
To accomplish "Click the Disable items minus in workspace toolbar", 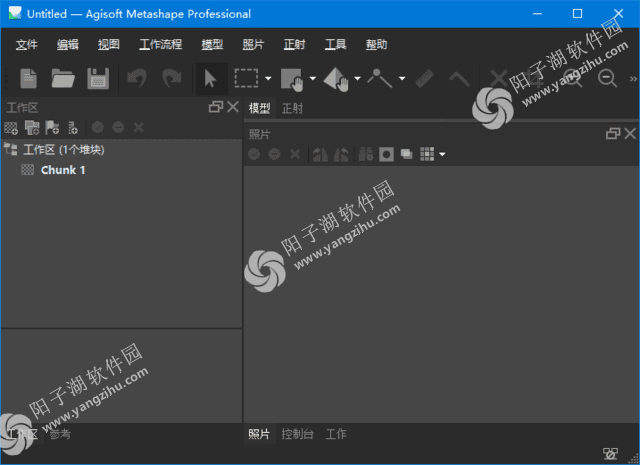I will pos(118,127).
